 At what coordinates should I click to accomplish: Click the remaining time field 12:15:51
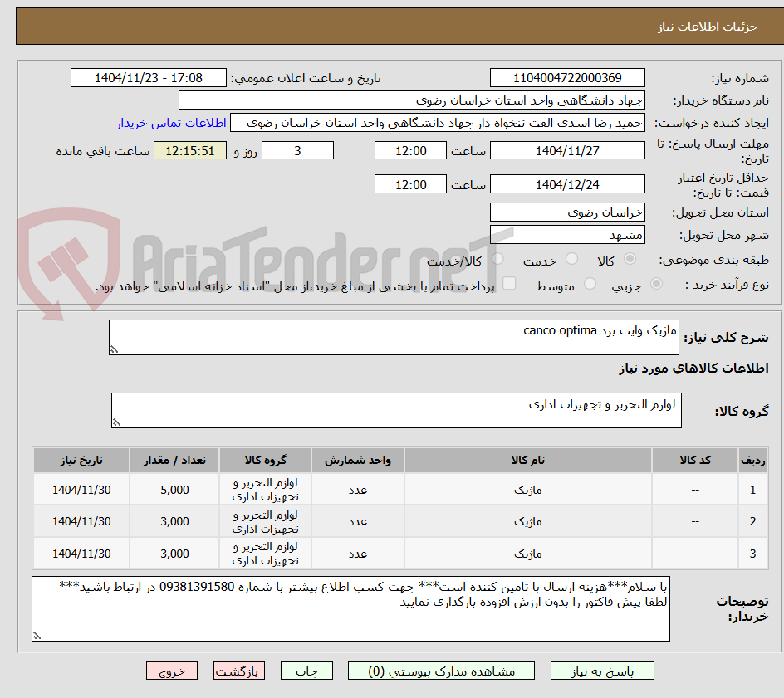(x=190, y=150)
